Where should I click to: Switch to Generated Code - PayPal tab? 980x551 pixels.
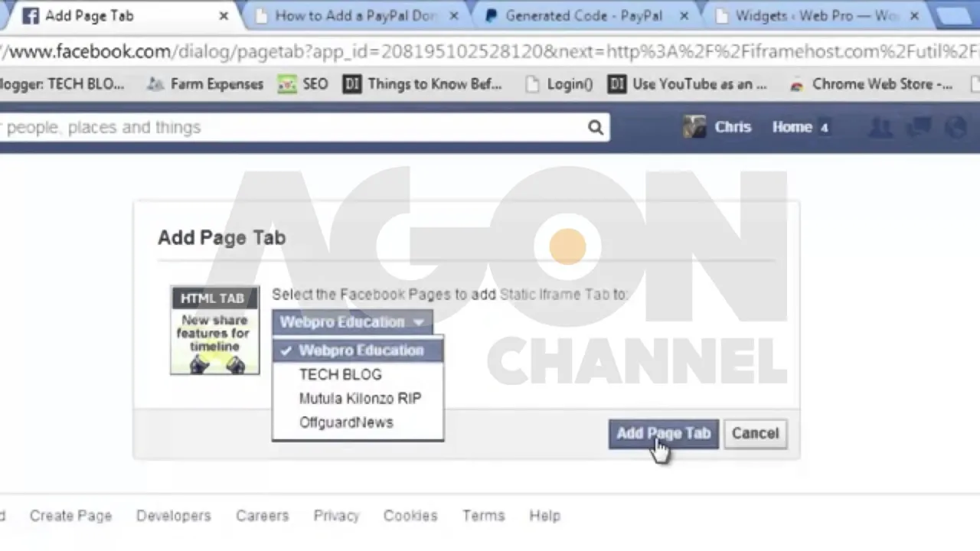pyautogui.click(x=584, y=15)
